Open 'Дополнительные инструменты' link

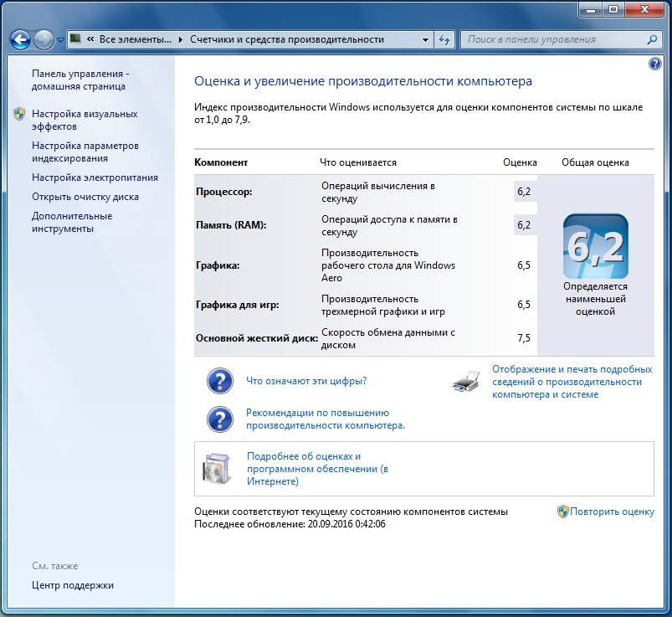pos(72,222)
